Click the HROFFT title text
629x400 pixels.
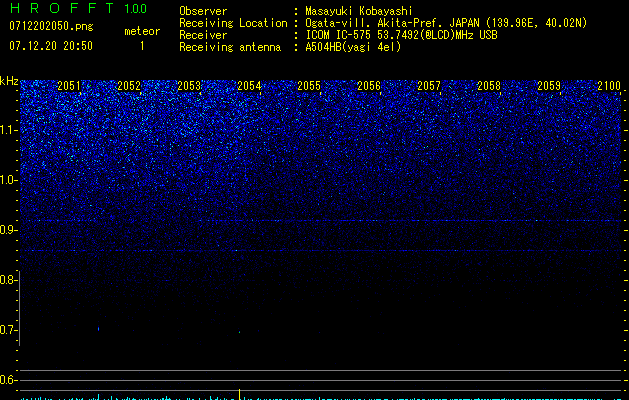[62, 8]
